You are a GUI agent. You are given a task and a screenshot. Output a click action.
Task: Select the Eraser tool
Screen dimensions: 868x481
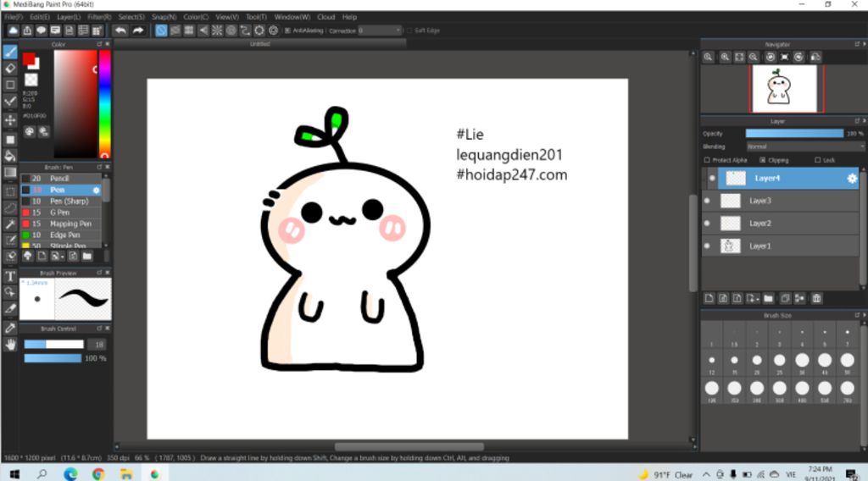(10, 69)
